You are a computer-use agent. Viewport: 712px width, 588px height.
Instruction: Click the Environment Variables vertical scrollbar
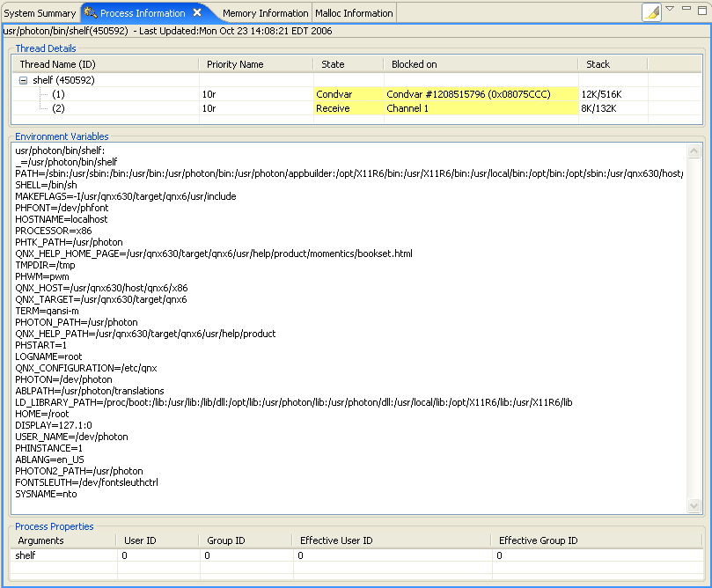pyautogui.click(x=695, y=326)
